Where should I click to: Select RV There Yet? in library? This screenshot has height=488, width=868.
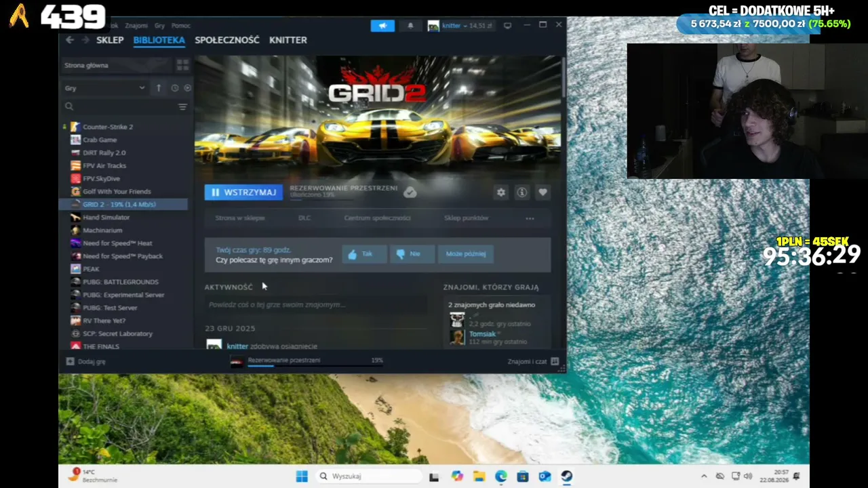(104, 321)
